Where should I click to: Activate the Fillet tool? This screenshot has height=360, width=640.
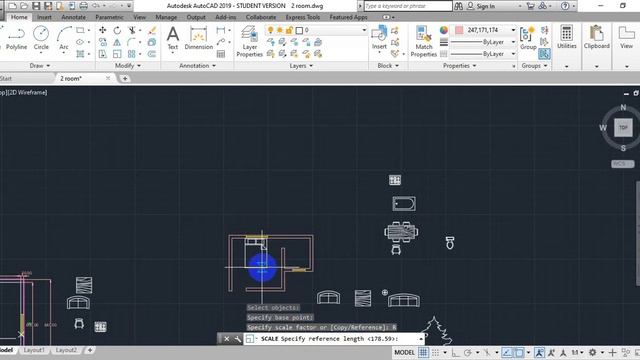pos(131,42)
